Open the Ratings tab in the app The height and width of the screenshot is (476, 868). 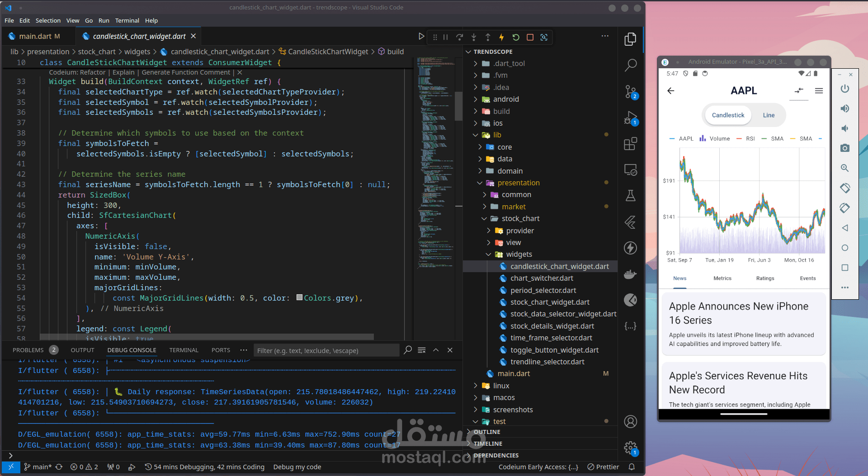(x=765, y=278)
